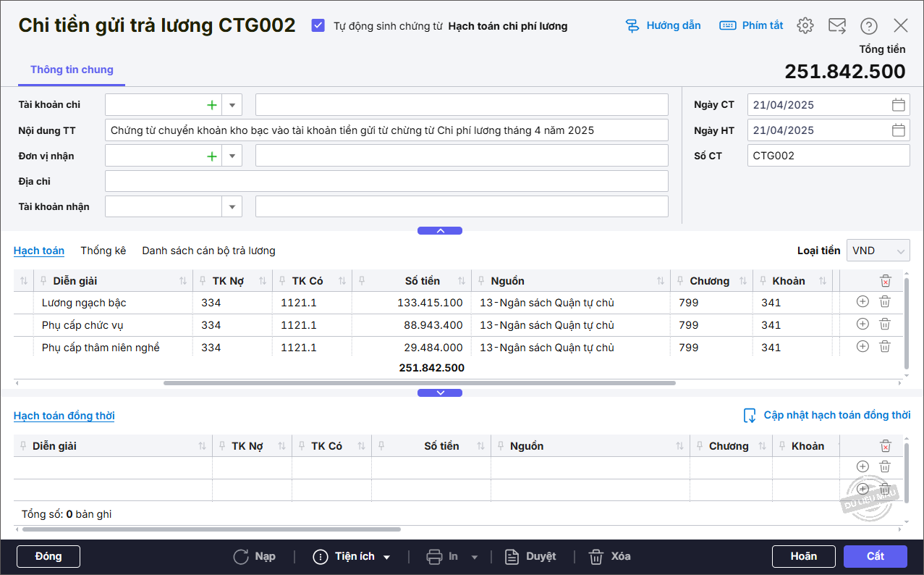Add row after Phụ cấp chức vụ
This screenshot has width=924, height=575.
pos(862,324)
